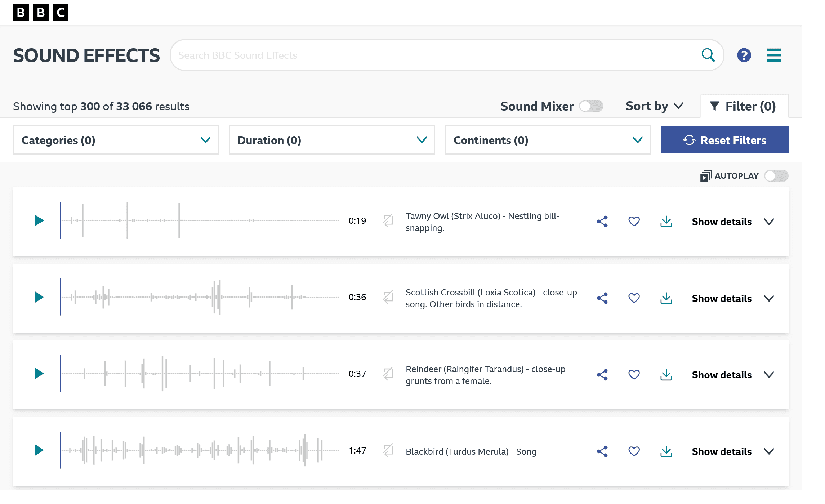Open the Sort by dropdown
825x504 pixels.
tap(655, 106)
